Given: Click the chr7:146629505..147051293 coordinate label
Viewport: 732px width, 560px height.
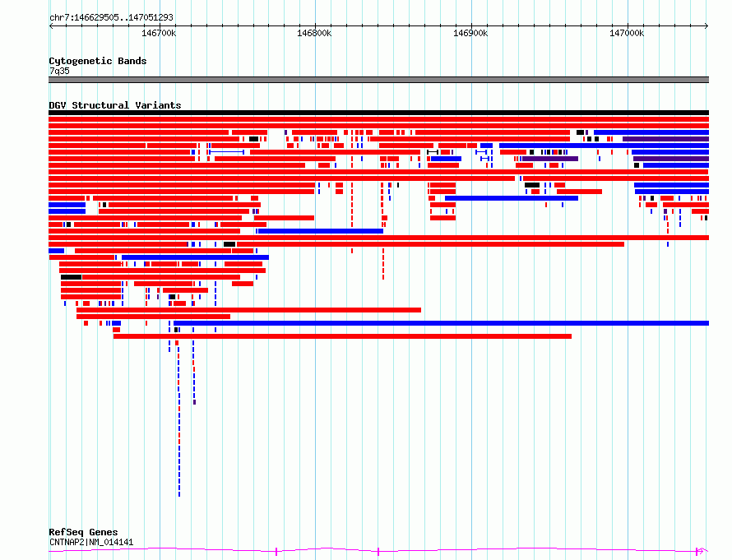Looking at the screenshot, I should [111, 17].
